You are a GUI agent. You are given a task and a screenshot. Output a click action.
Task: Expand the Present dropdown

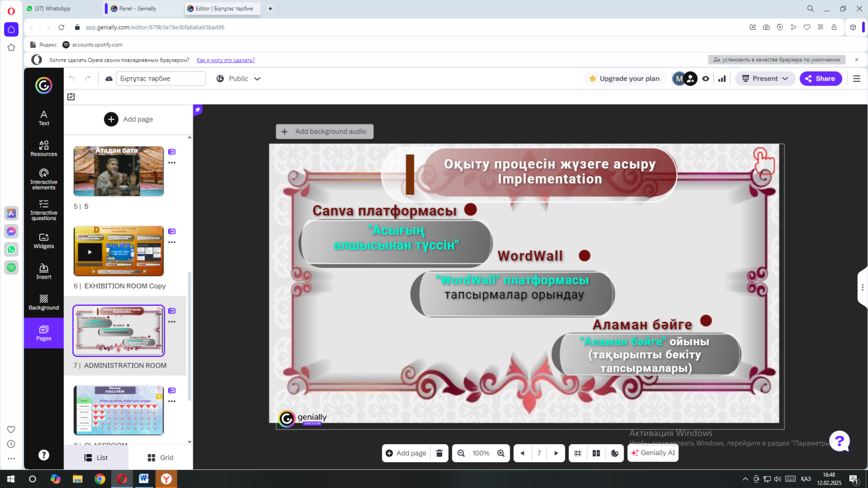pyautogui.click(x=765, y=78)
